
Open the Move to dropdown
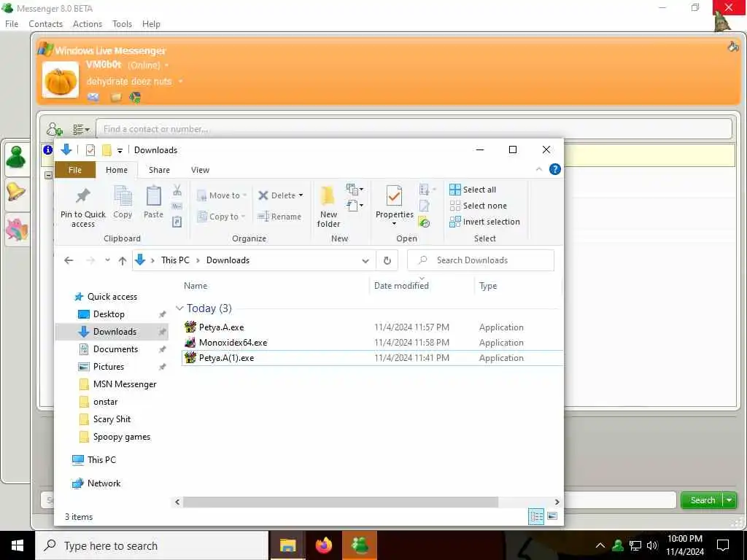tap(222, 195)
